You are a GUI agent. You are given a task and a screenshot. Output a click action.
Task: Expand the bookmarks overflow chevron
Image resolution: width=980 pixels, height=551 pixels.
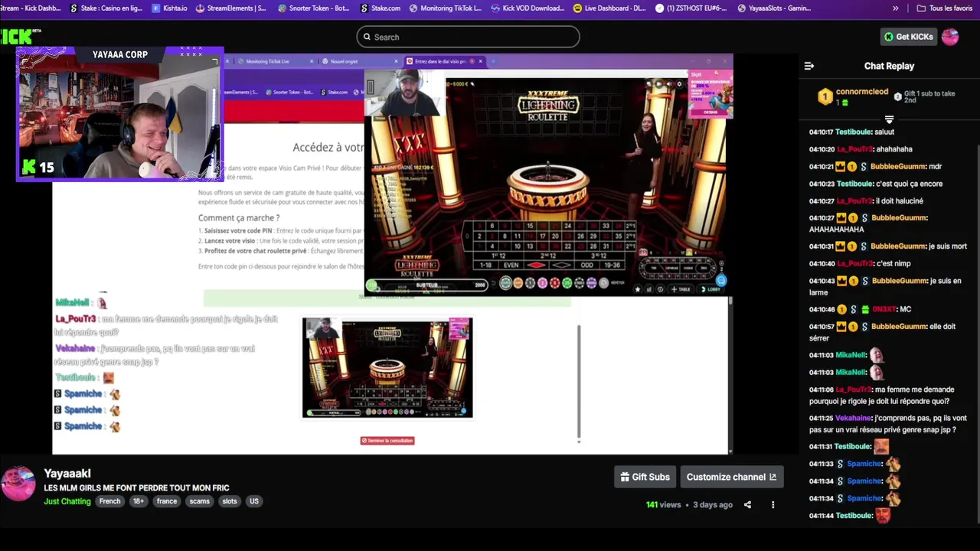click(x=896, y=8)
